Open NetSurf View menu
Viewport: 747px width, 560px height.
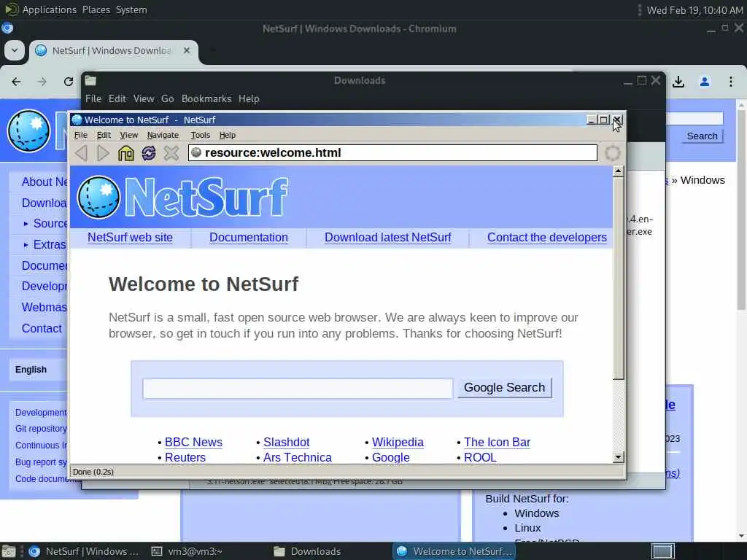click(x=128, y=135)
